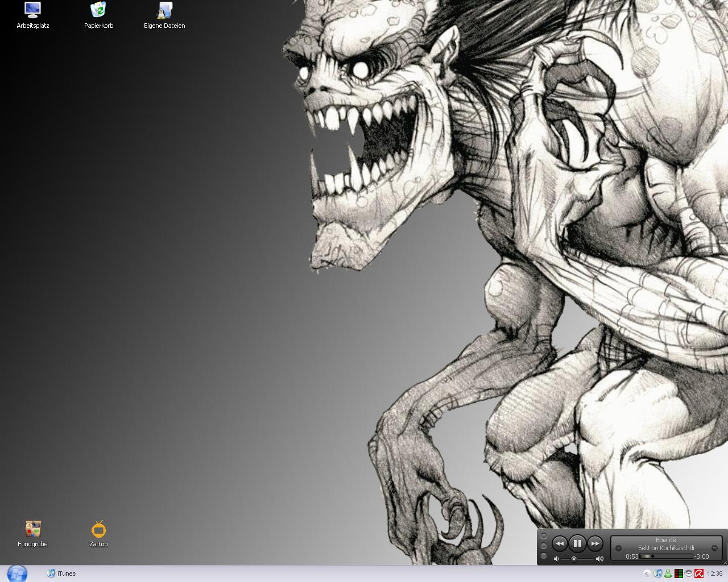The image size is (728, 582).
Task: Click the artist text Sektion Kuchikäschtli
Action: pos(666,548)
